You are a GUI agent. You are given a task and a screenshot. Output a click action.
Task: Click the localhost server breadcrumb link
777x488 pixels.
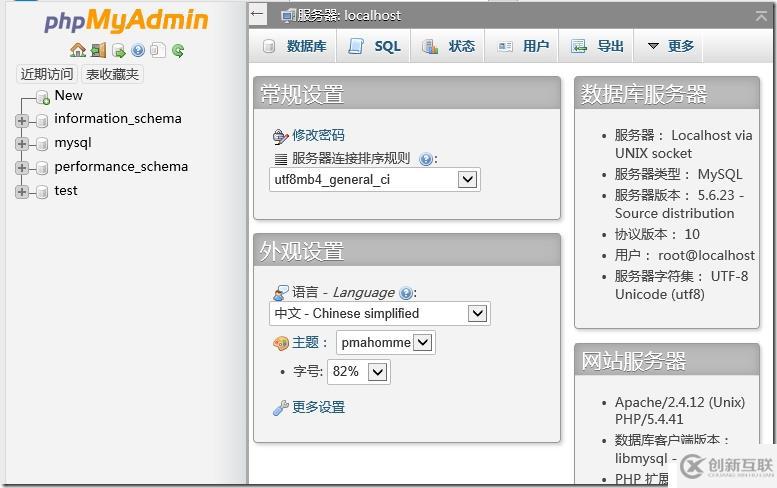(349, 16)
